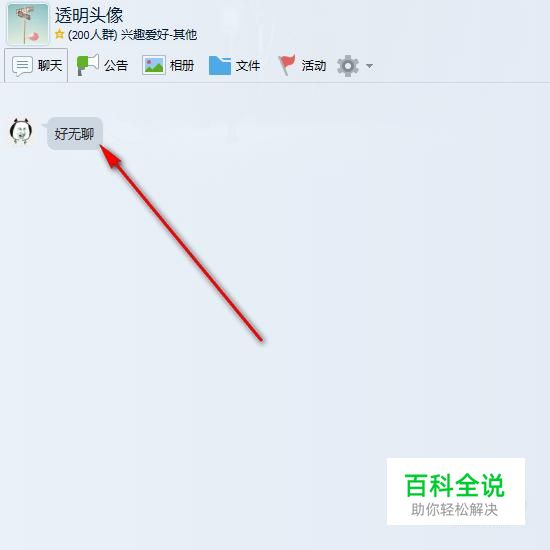Select the 好无聊 message bubble
Image resolution: width=550 pixels, height=550 pixels.
(74, 134)
